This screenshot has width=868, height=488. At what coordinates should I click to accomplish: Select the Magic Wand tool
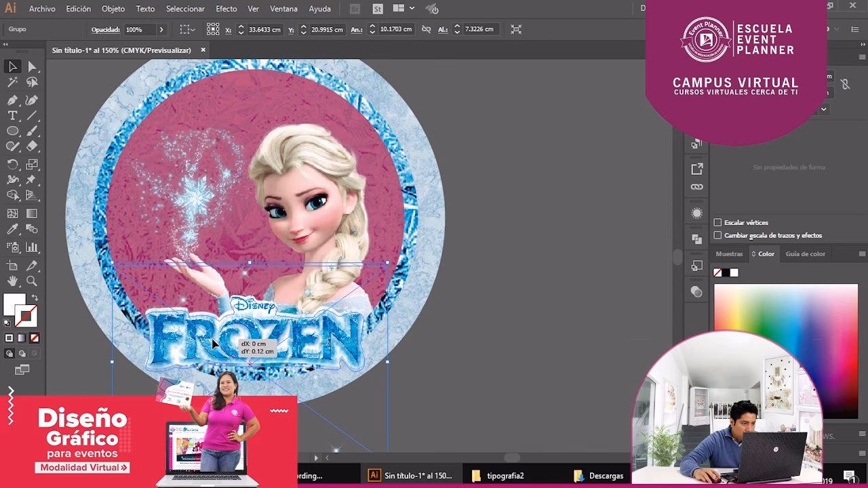click(x=13, y=83)
